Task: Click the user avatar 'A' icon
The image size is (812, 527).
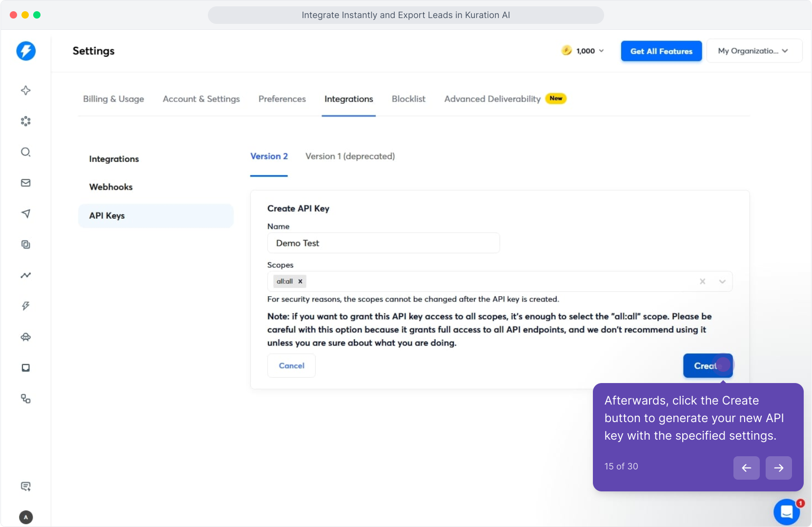Action: [x=26, y=517]
